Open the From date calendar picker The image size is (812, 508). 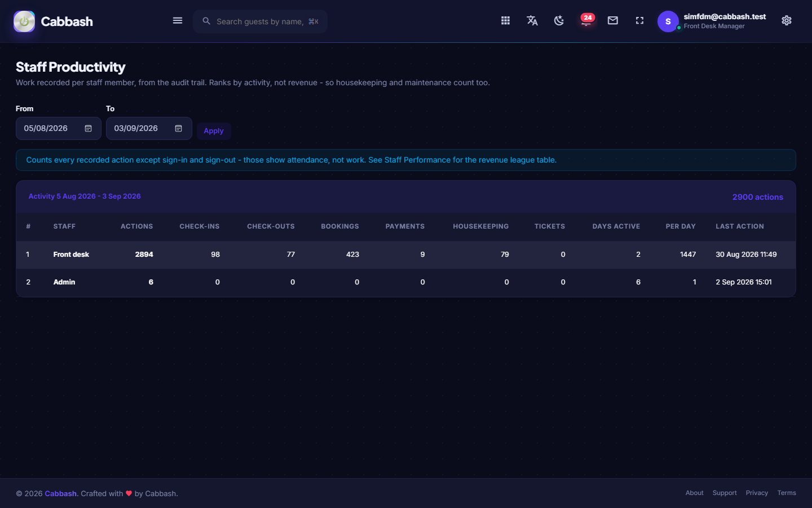89,129
